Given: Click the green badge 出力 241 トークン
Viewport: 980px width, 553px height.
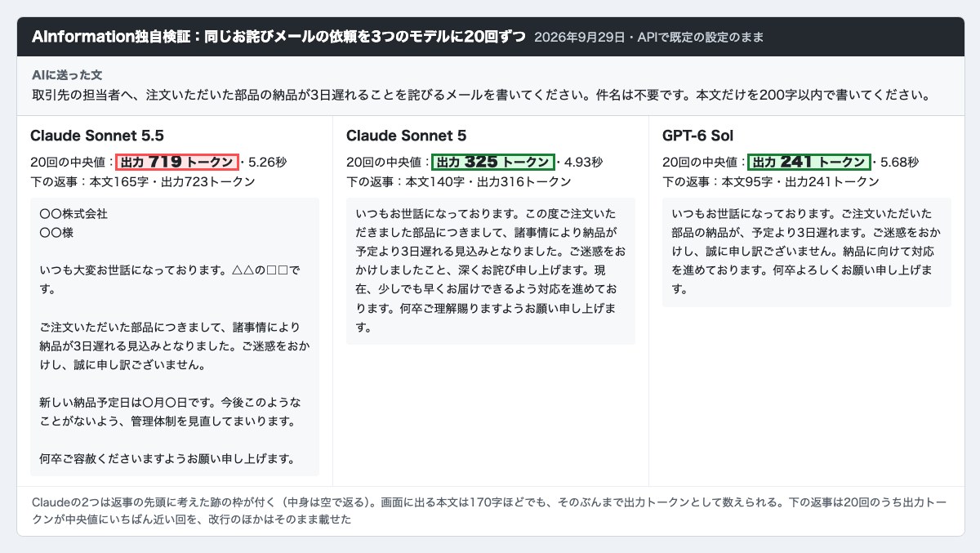Looking at the screenshot, I should pos(809,162).
